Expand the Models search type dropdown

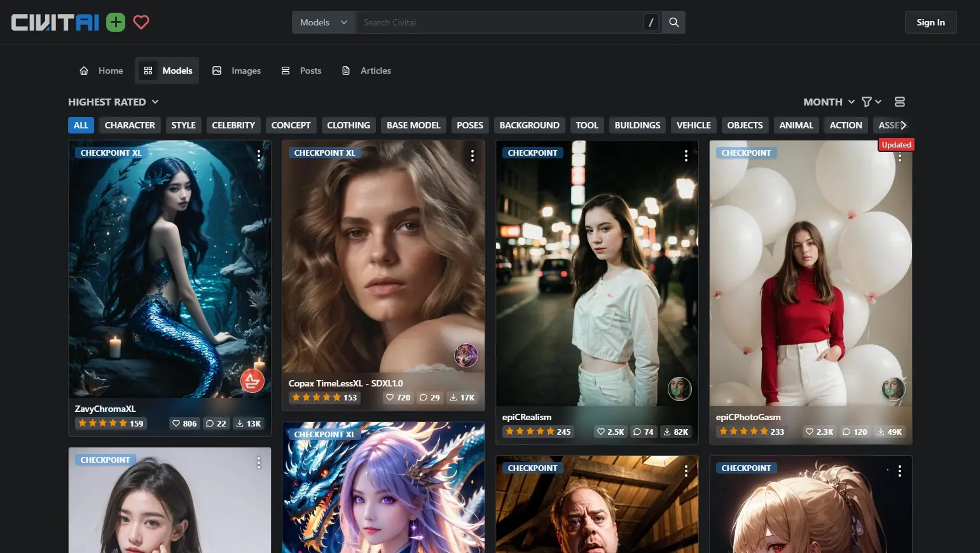pos(323,22)
